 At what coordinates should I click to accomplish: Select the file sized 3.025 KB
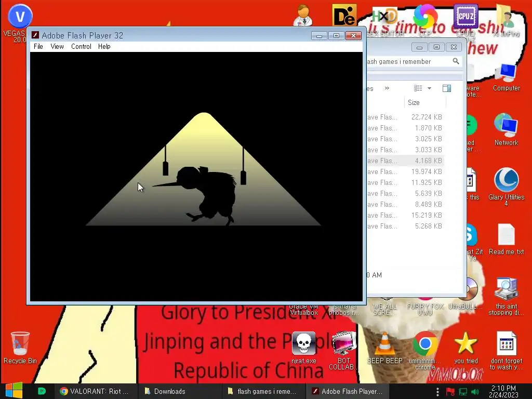pyautogui.click(x=405, y=139)
